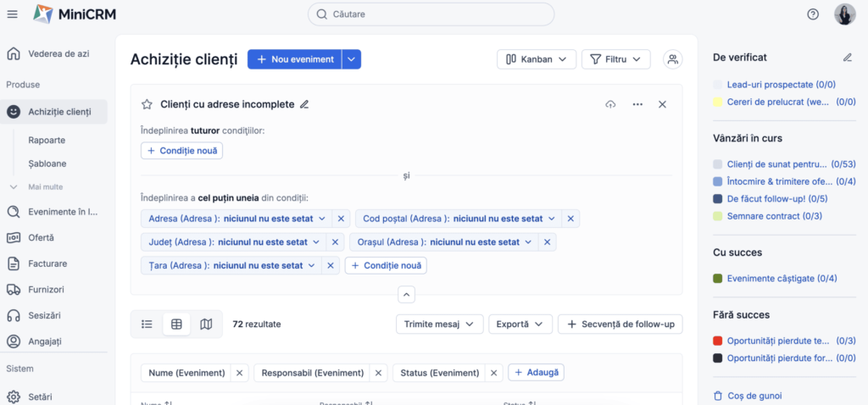Click the Căutare search field
Screen dimensions: 868x405
click(431, 14)
